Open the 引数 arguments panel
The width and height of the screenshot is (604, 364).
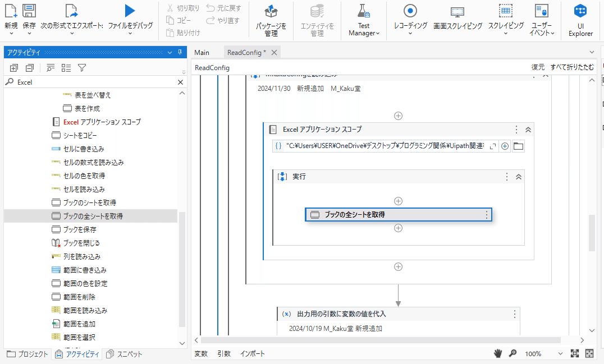[224, 353]
